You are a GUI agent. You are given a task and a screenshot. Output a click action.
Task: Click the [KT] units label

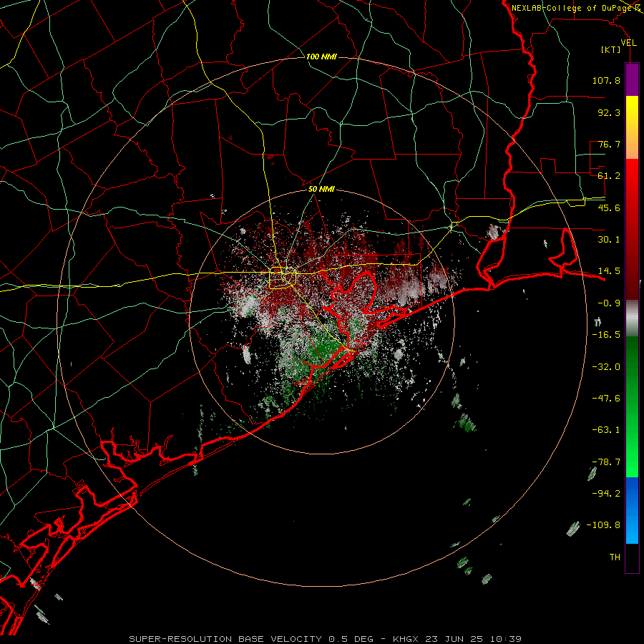611,49
